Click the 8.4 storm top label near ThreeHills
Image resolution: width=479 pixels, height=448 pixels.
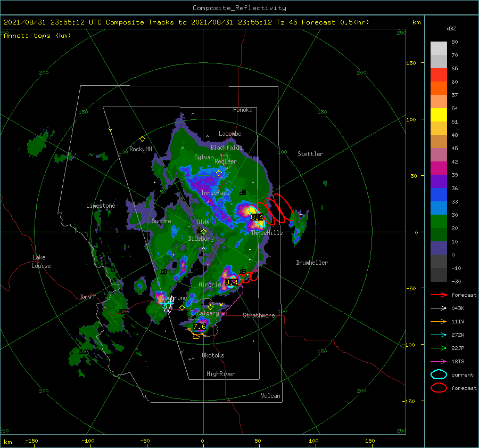pyautogui.click(x=257, y=217)
